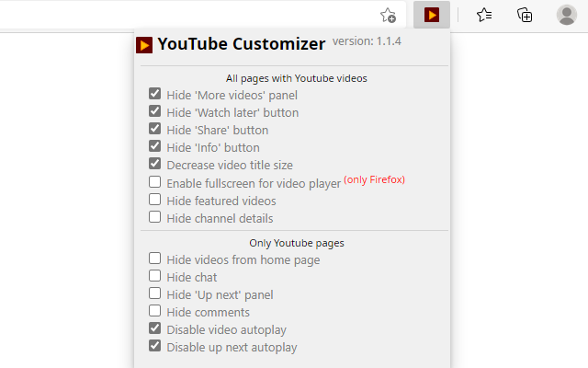Uncheck Hide 'Info' button option
The image size is (588, 368).
155,147
